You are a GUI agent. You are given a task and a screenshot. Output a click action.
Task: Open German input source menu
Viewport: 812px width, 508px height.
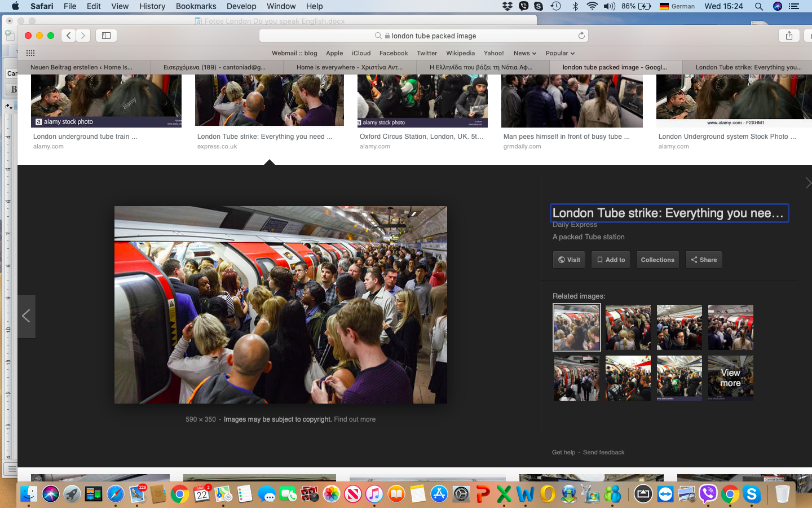click(x=677, y=6)
